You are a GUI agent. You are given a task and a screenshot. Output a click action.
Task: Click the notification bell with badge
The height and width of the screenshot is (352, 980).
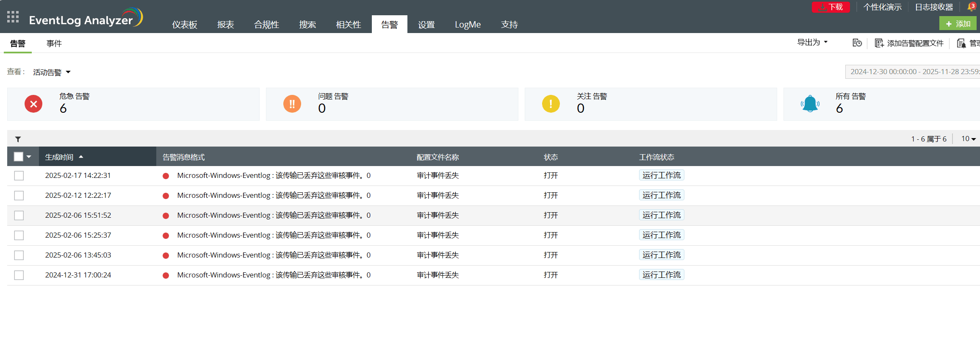pos(971,7)
